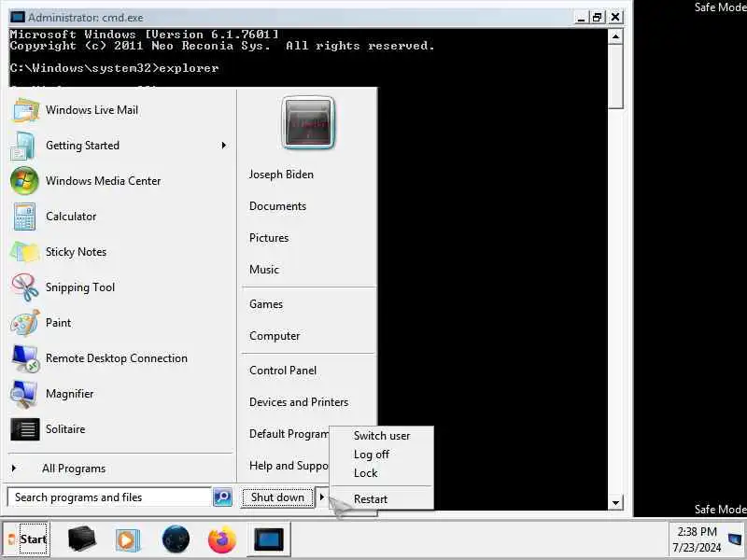Select Lock option

365,473
